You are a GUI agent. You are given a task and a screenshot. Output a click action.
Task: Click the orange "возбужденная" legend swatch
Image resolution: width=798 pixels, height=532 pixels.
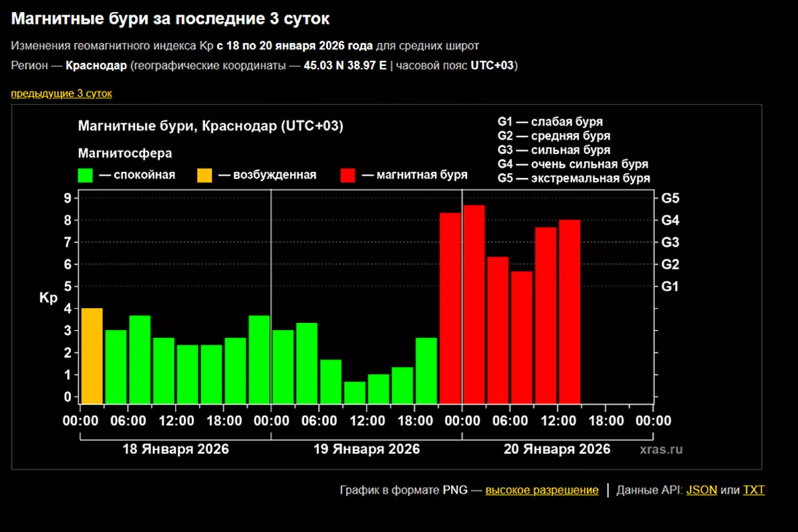click(x=204, y=176)
